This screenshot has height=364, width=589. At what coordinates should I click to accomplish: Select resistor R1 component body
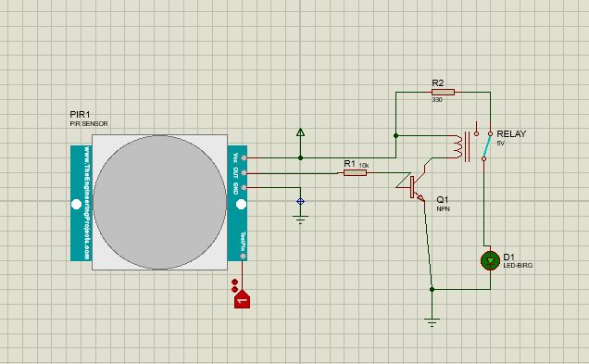point(355,173)
